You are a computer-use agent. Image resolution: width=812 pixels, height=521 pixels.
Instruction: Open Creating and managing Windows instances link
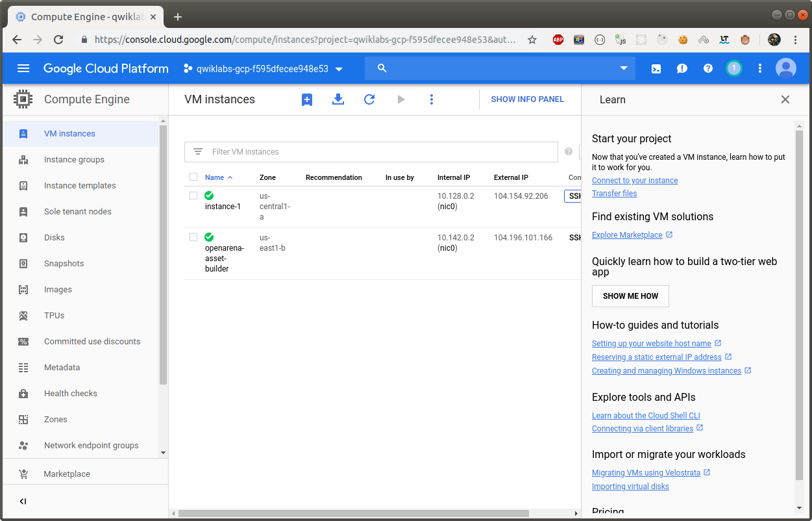click(x=667, y=371)
